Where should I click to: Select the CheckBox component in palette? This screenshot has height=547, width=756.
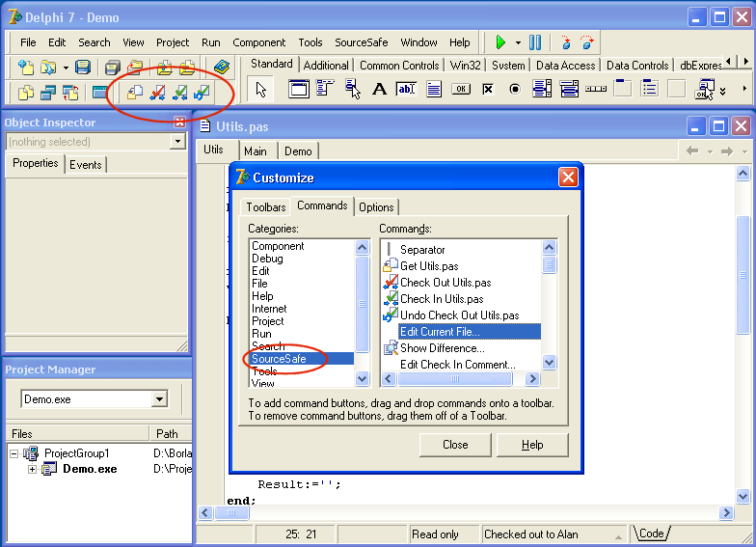coord(488,90)
